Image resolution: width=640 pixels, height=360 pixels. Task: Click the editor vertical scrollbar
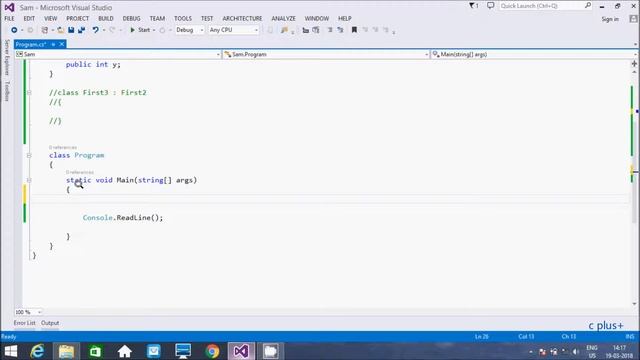click(x=634, y=188)
